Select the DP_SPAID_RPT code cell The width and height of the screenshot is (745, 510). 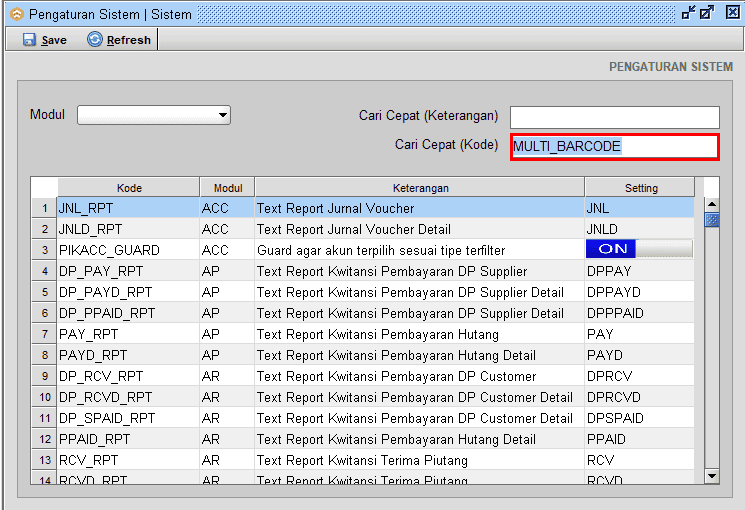tap(128, 418)
